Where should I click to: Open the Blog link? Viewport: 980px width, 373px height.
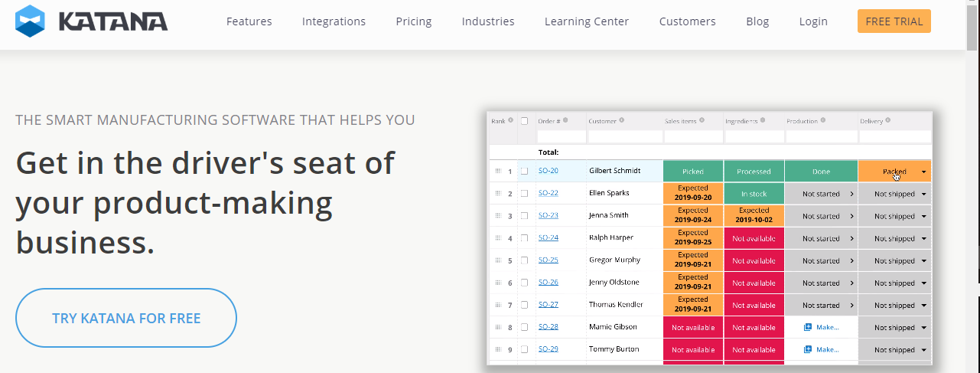pos(757,21)
